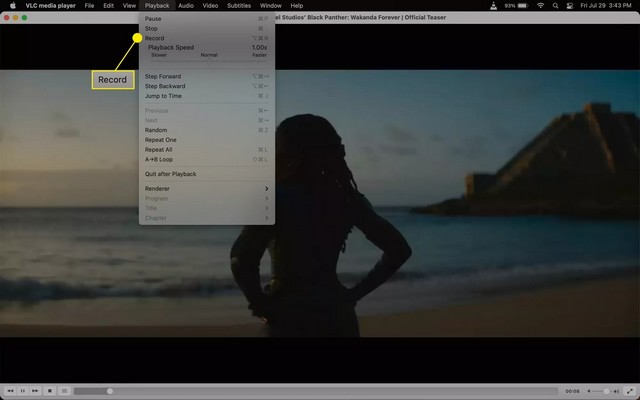Select Record from the Playback menu
This screenshot has height=400, width=640.
pyautogui.click(x=155, y=38)
